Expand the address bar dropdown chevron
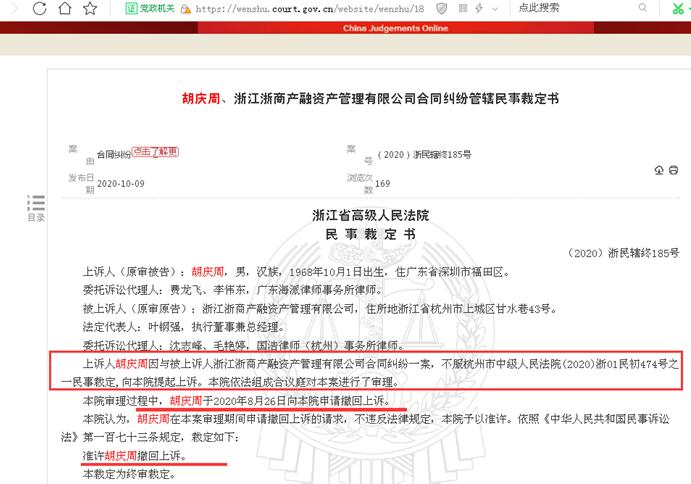The height and width of the screenshot is (484, 691). point(495,8)
